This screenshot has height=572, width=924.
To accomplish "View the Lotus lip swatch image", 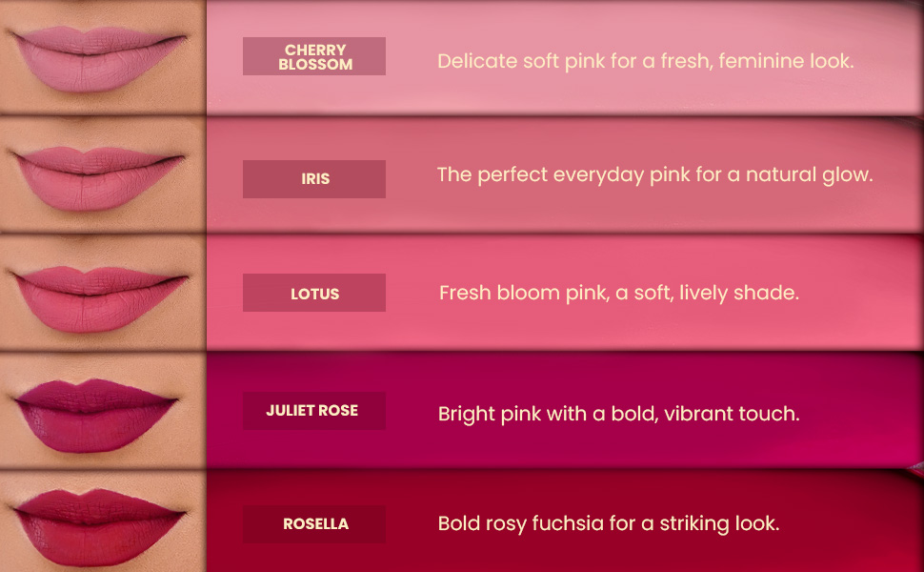I will [103, 293].
